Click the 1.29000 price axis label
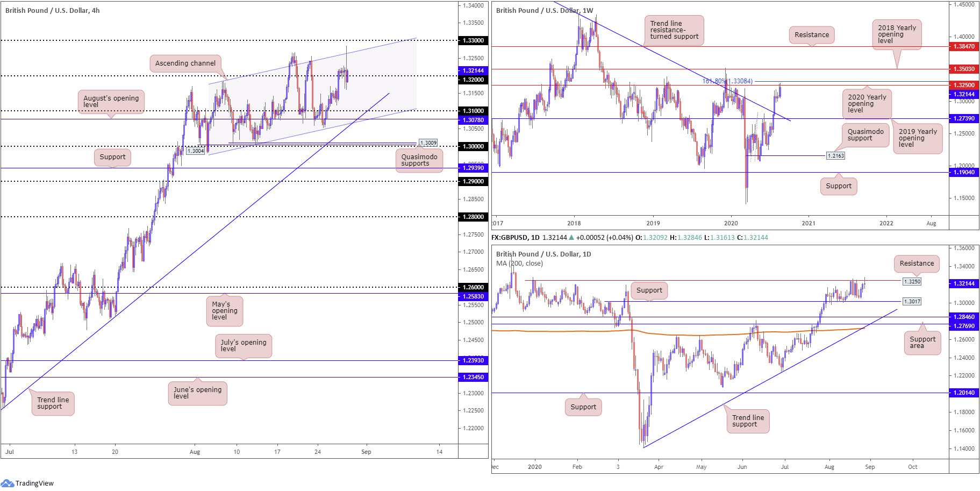 (x=473, y=181)
